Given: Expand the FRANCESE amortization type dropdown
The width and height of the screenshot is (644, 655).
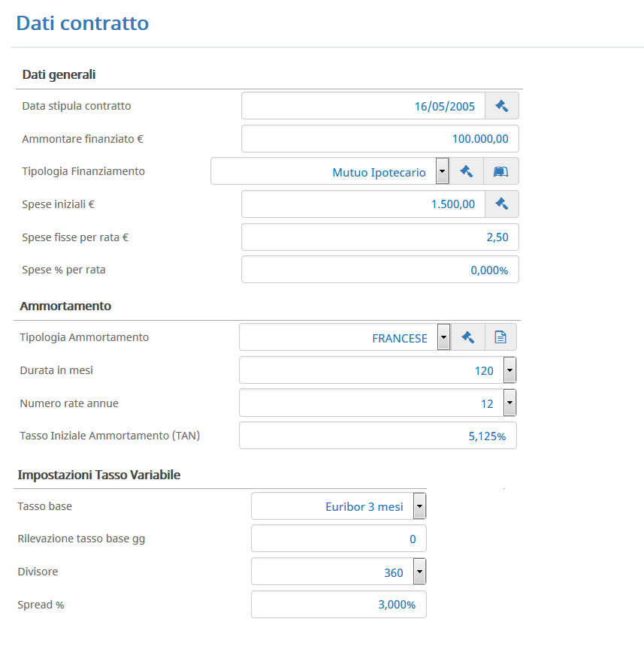Looking at the screenshot, I should pos(444,337).
